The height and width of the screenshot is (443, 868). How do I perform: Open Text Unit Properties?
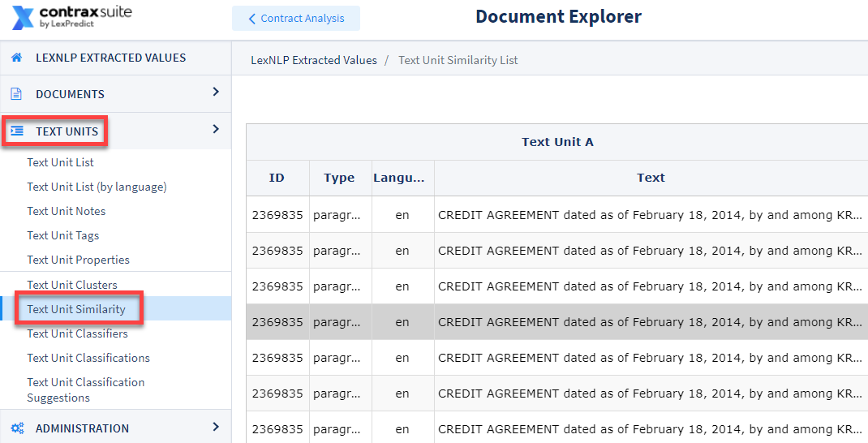point(78,260)
